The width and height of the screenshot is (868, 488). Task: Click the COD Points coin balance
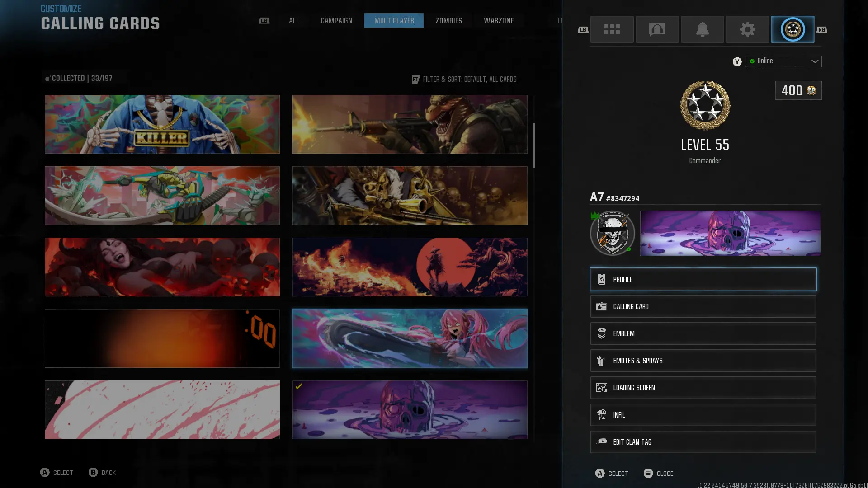click(798, 90)
